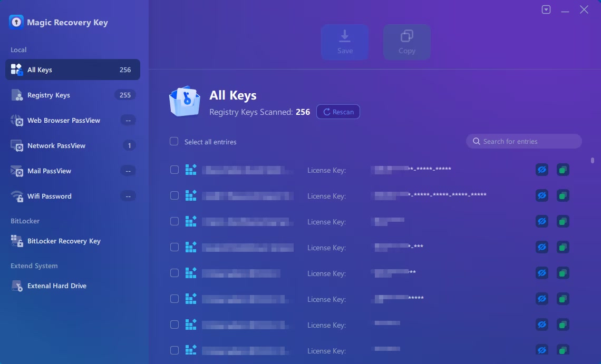This screenshot has height=364, width=601.
Task: Click the Save icon in top toolbar
Action: pyautogui.click(x=345, y=42)
